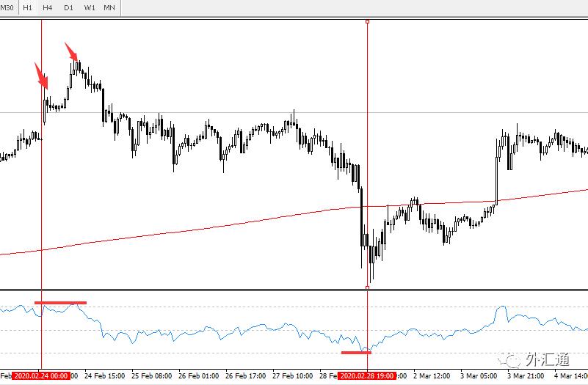This screenshot has height=385, width=588.
Task: Switch chart to H4 timeframe
Action: click(x=47, y=7)
